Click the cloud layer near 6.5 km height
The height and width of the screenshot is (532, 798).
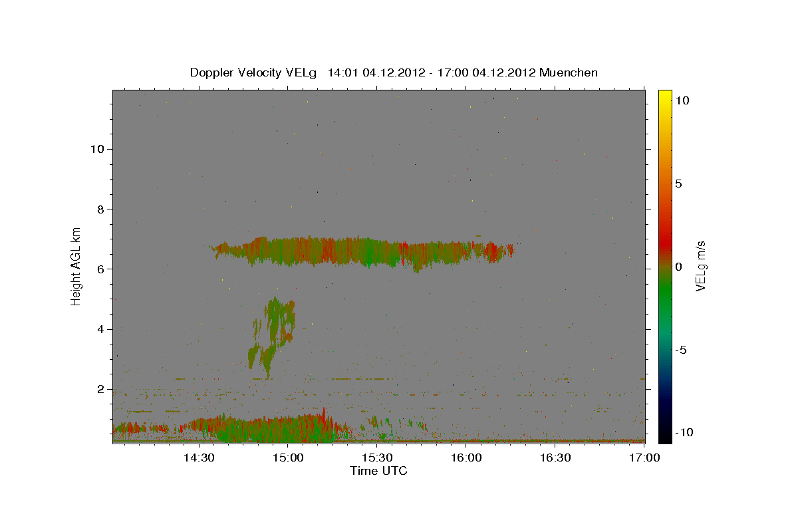coord(362,253)
